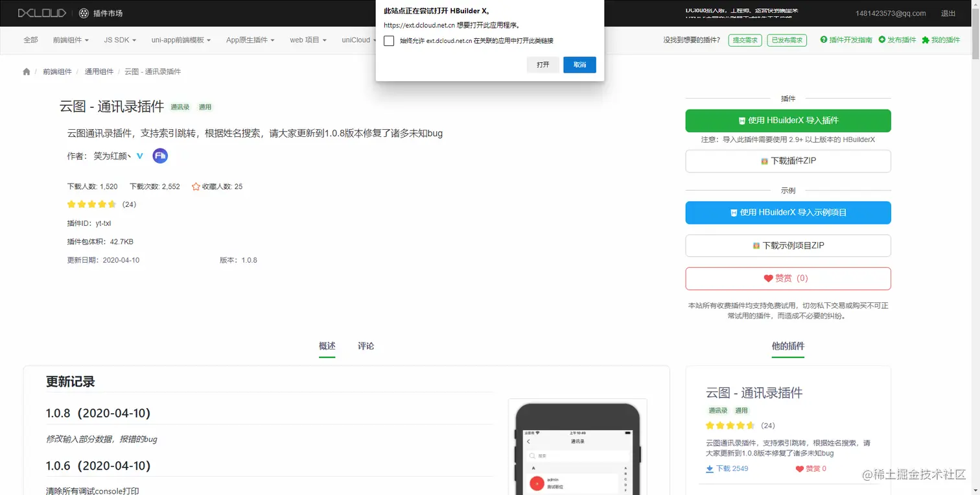The height and width of the screenshot is (495, 980).
Task: Click the heart icon beside 赞赏 0 in the card
Action: pyautogui.click(x=799, y=469)
